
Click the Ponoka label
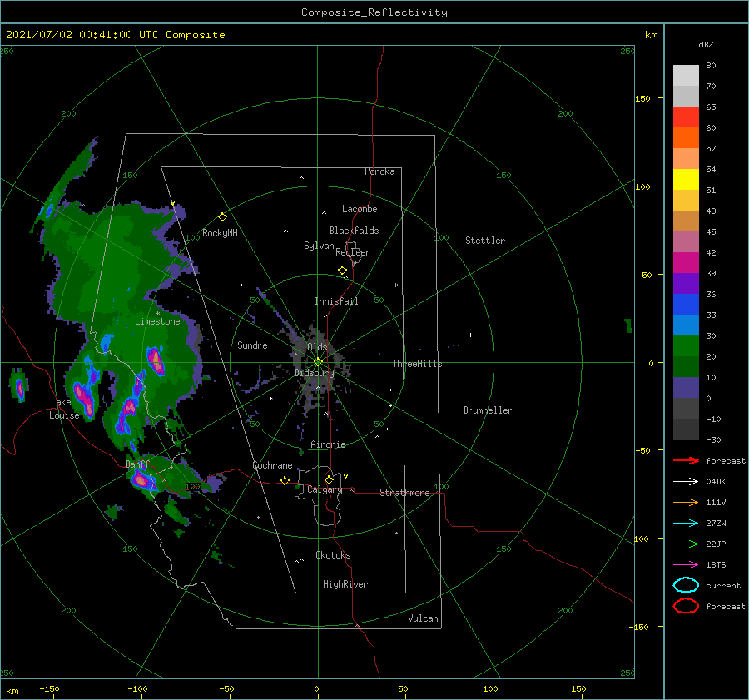tap(379, 171)
